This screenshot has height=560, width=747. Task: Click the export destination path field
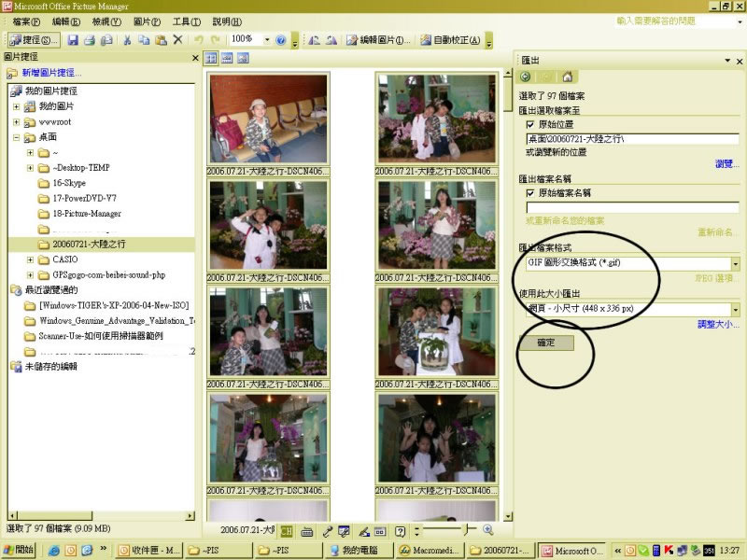point(632,139)
